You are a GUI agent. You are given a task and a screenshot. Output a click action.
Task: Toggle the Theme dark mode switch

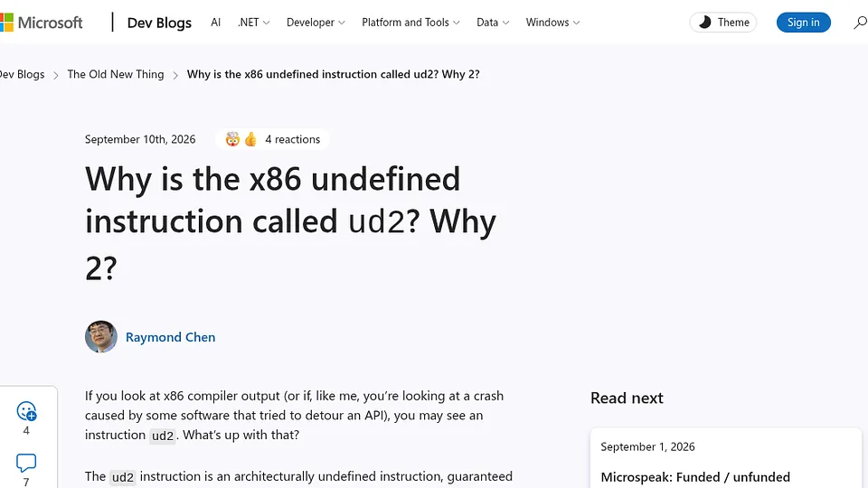tap(723, 22)
